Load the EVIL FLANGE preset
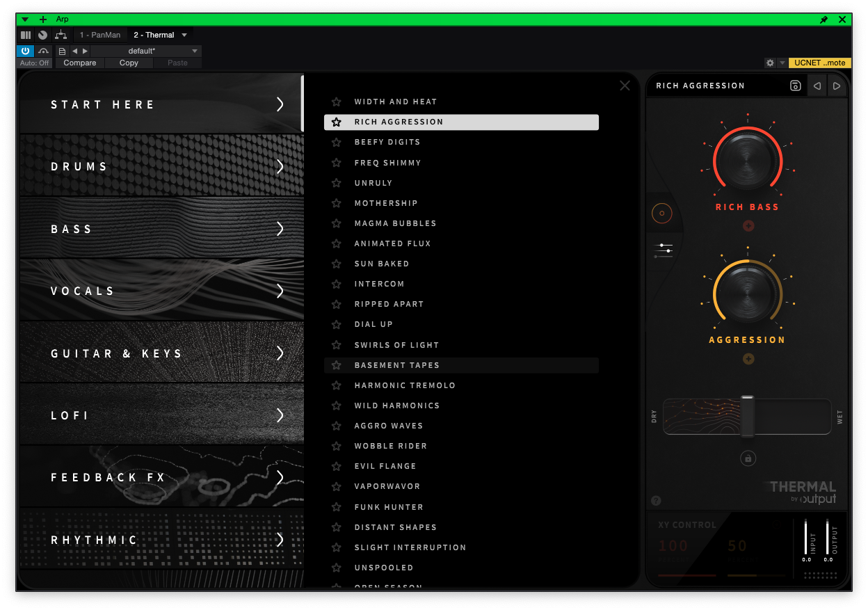Screen dimensions: 868x610 461,466
